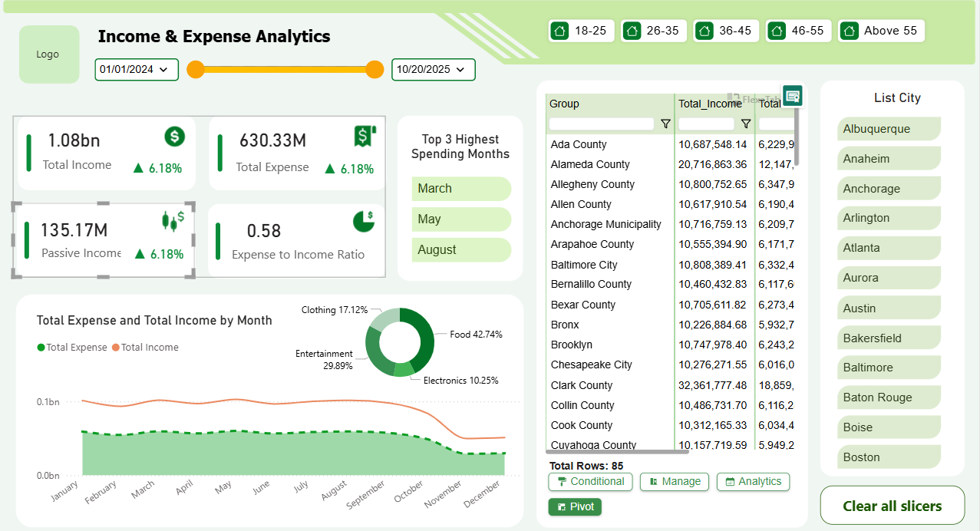Click the filter funnel icon for Total_Income column
Image resolution: width=980 pixels, height=531 pixels.
point(745,124)
